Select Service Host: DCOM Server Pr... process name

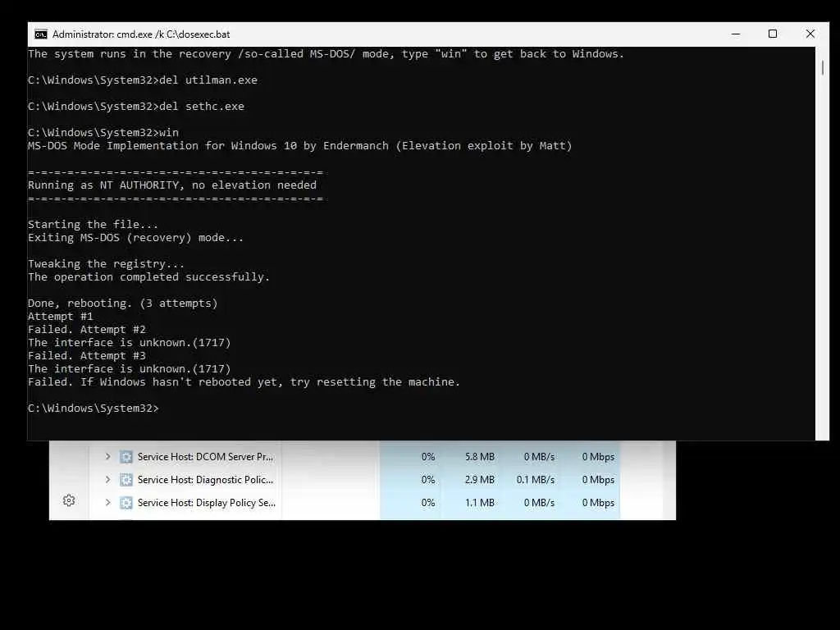click(205, 457)
